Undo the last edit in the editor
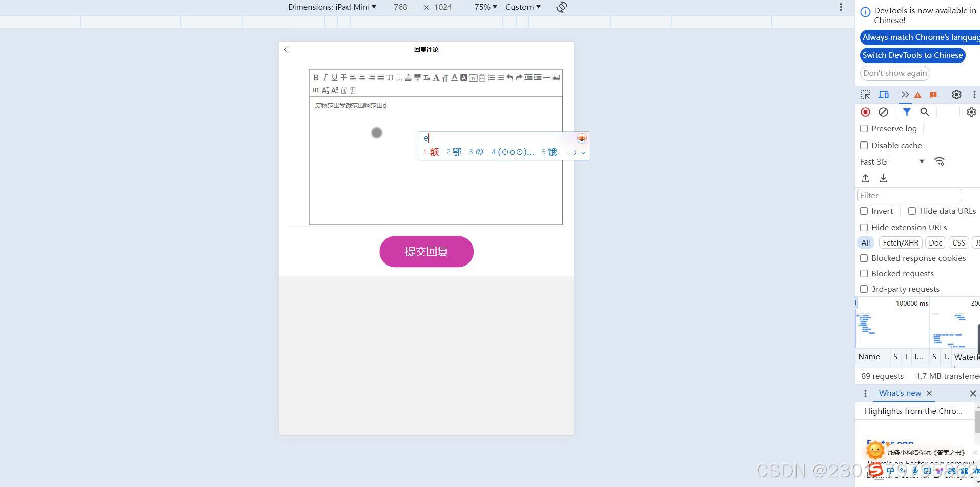Screen dimensions: 980x487 pyautogui.click(x=509, y=78)
